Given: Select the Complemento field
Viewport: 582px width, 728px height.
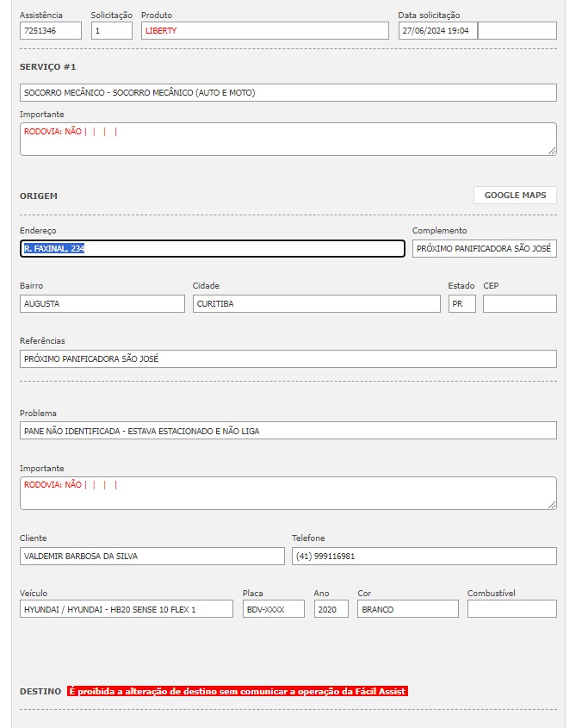Looking at the screenshot, I should point(484,249).
